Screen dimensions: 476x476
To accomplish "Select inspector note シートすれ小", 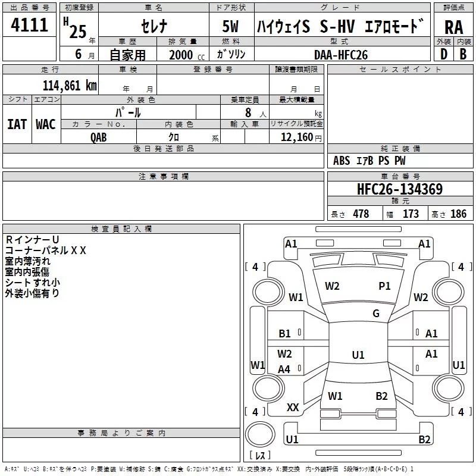I will coord(33,282).
